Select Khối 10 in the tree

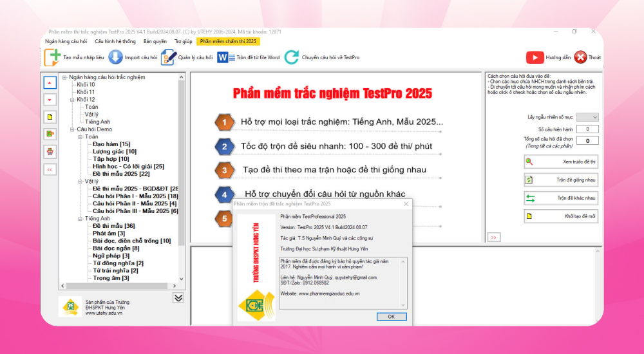point(86,84)
